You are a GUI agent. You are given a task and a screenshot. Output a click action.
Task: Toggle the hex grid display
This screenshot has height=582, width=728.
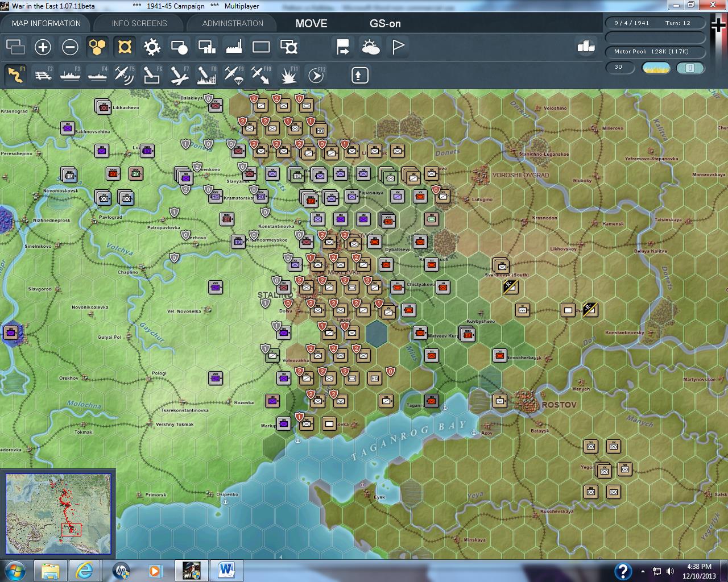(97, 47)
